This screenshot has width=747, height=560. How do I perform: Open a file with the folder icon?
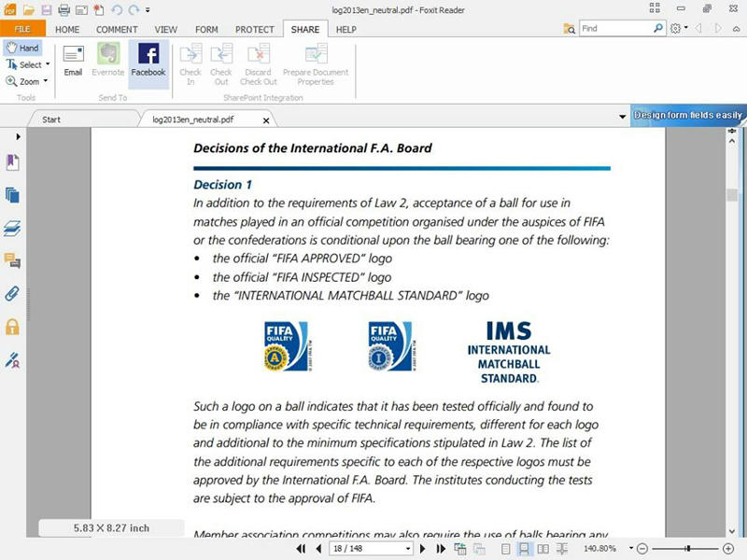click(x=29, y=9)
